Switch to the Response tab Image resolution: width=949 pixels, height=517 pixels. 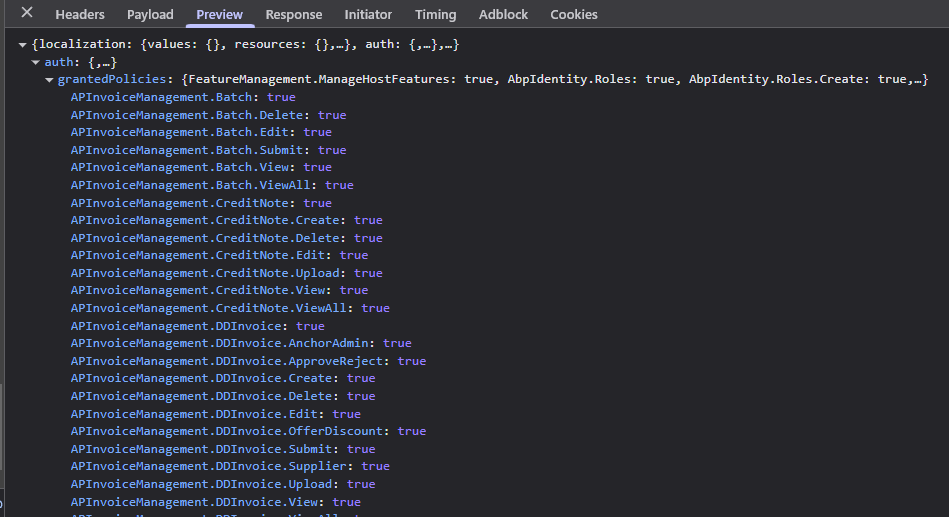coord(294,14)
